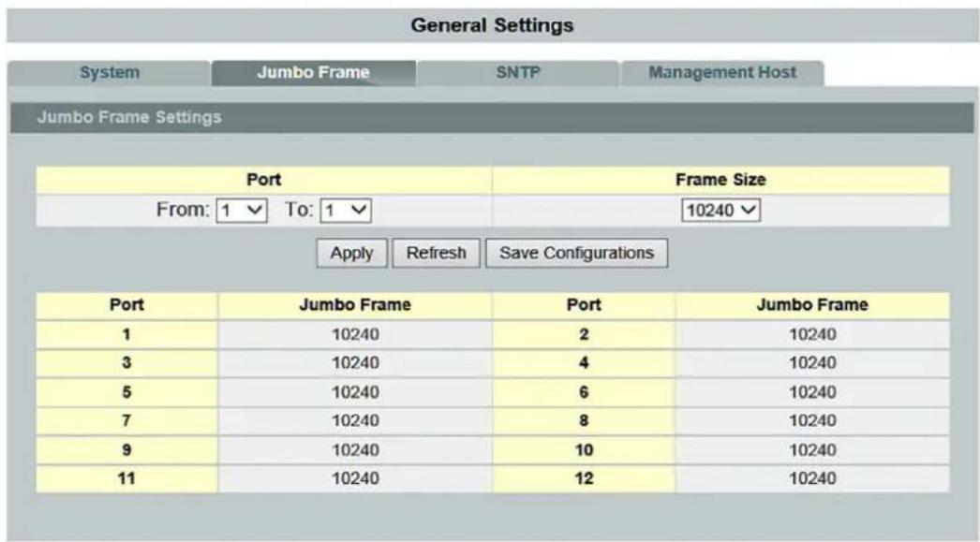This screenshot has height=542, width=980.
Task: Click the Refresh button
Action: tap(437, 253)
